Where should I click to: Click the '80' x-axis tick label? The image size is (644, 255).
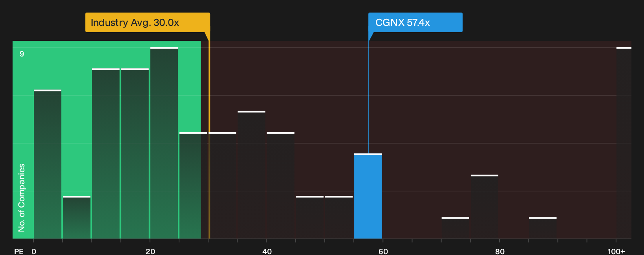pyautogui.click(x=500, y=251)
